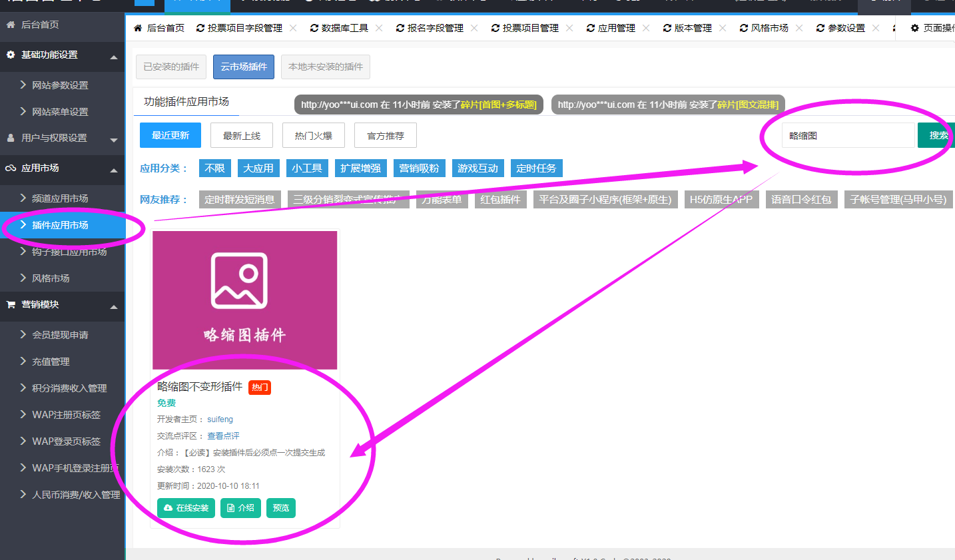Viewport: 955px width, 560px height.
Task: Click the search input containing 略缩图
Action: (847, 135)
